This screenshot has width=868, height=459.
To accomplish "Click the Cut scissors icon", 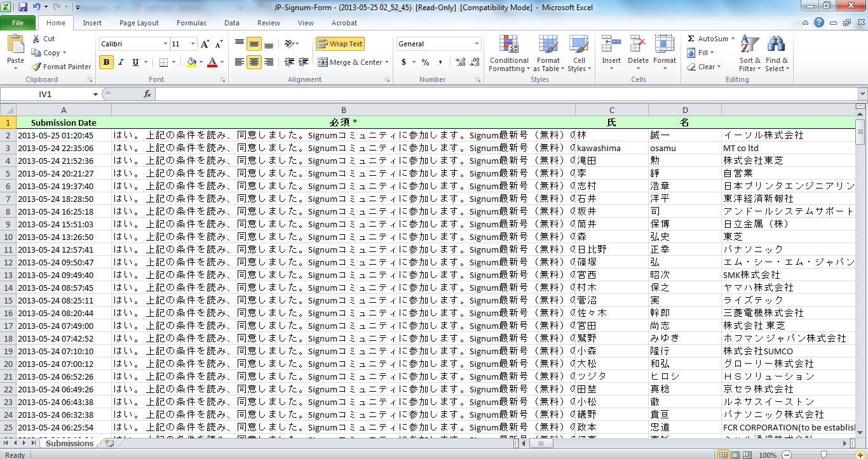I will click(x=36, y=39).
